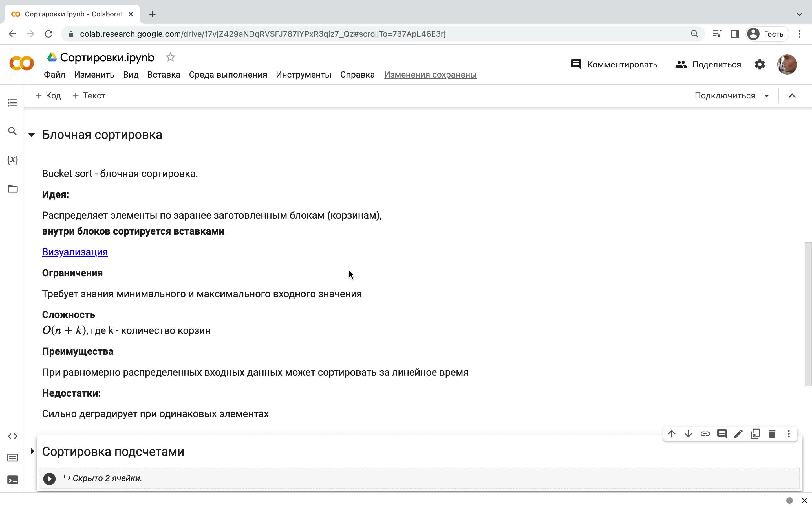This screenshot has height=508, width=812.
Task: Click the Подключиться button
Action: coord(725,96)
